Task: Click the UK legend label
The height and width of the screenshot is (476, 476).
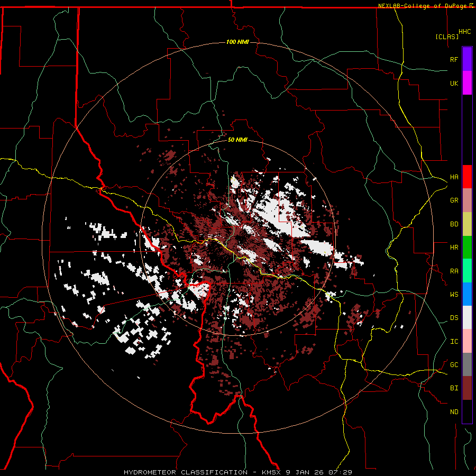Action: point(454,83)
